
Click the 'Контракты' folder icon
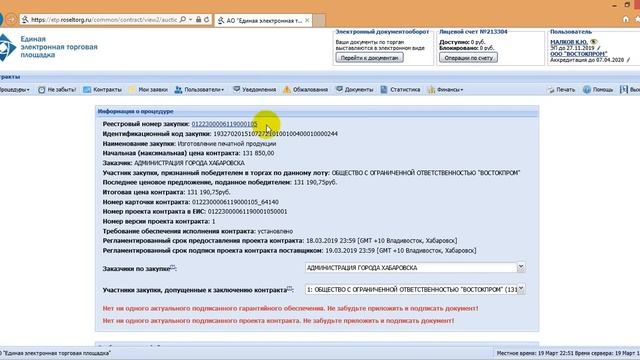coord(87,89)
